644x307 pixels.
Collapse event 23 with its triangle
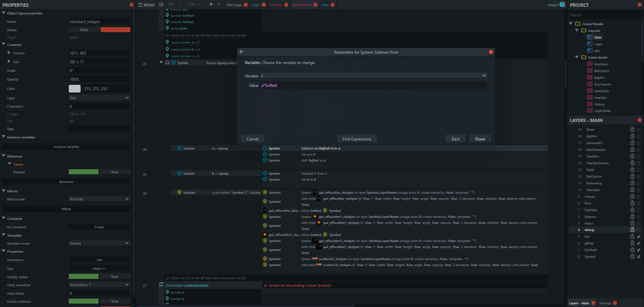[x=161, y=62]
